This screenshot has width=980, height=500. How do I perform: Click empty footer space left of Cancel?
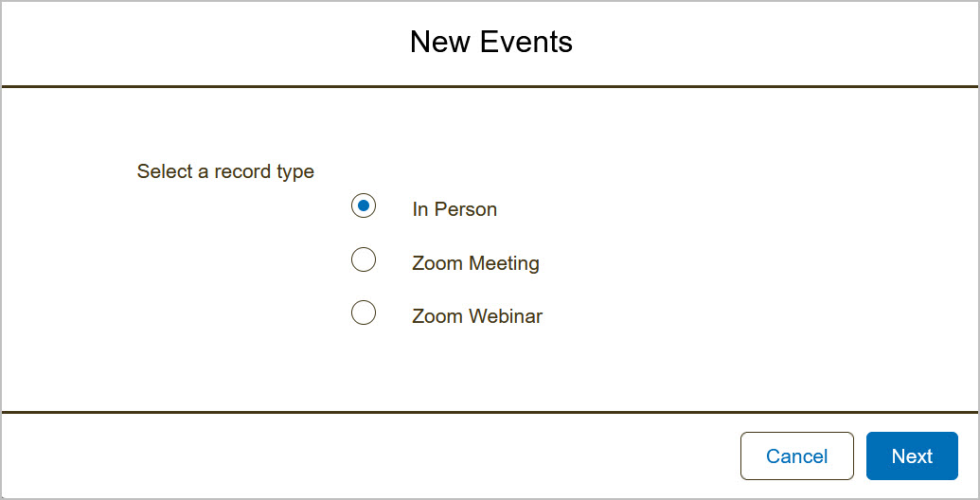[379, 456]
